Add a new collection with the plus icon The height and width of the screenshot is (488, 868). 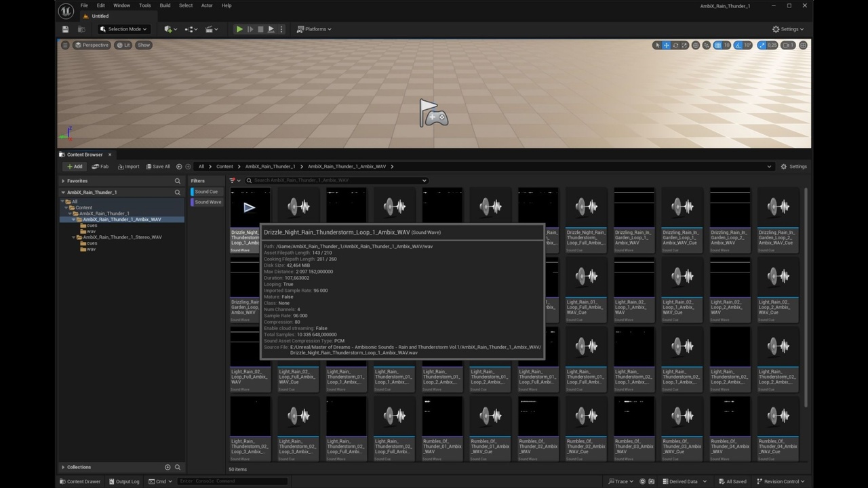click(x=167, y=467)
